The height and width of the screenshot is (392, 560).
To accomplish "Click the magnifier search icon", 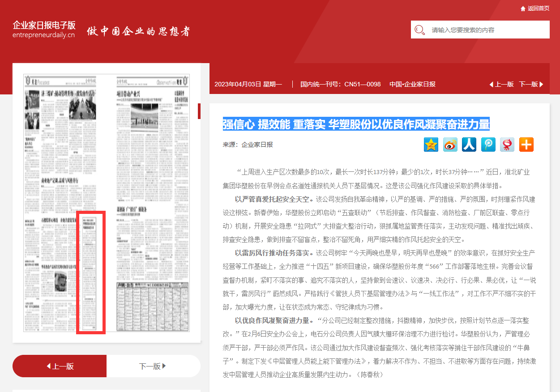I will tap(419, 30).
